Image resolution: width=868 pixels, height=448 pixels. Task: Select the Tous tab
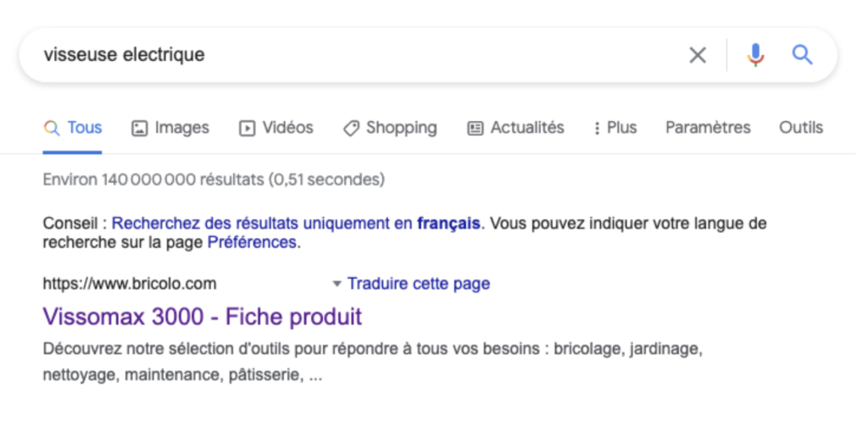click(73, 128)
